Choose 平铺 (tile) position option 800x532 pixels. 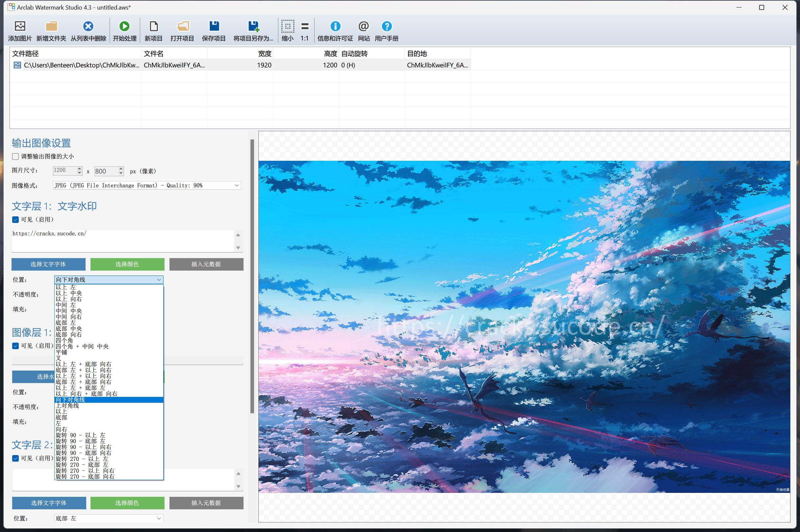(109, 352)
